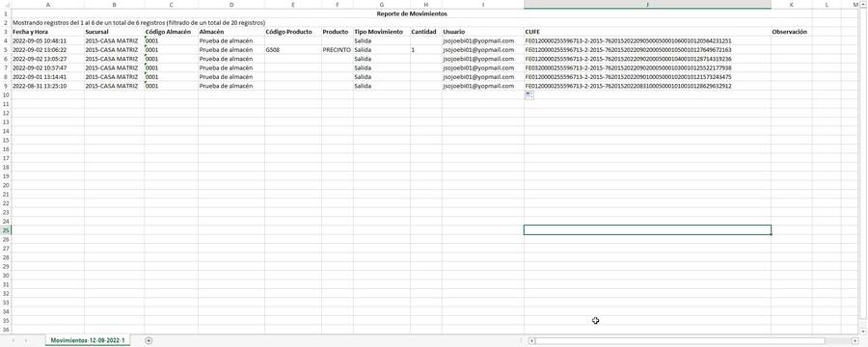868x347 pixels.
Task: Select the 'Tipo Movimiento' header cell
Action: click(381, 32)
